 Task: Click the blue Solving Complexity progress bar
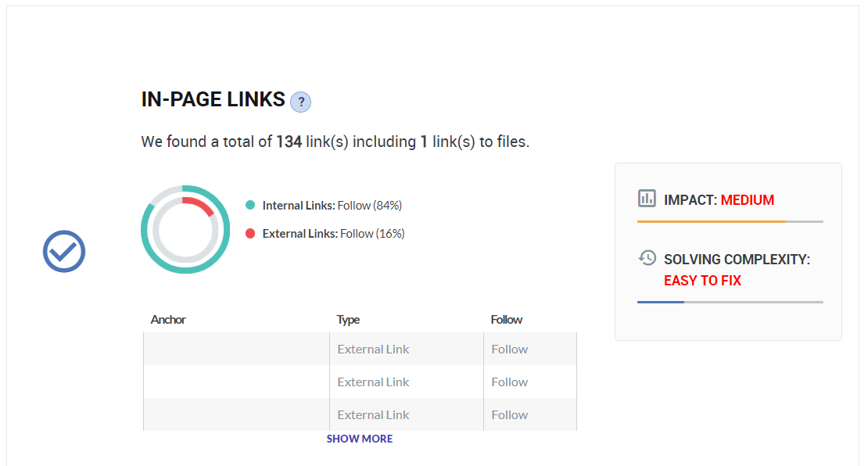click(661, 302)
